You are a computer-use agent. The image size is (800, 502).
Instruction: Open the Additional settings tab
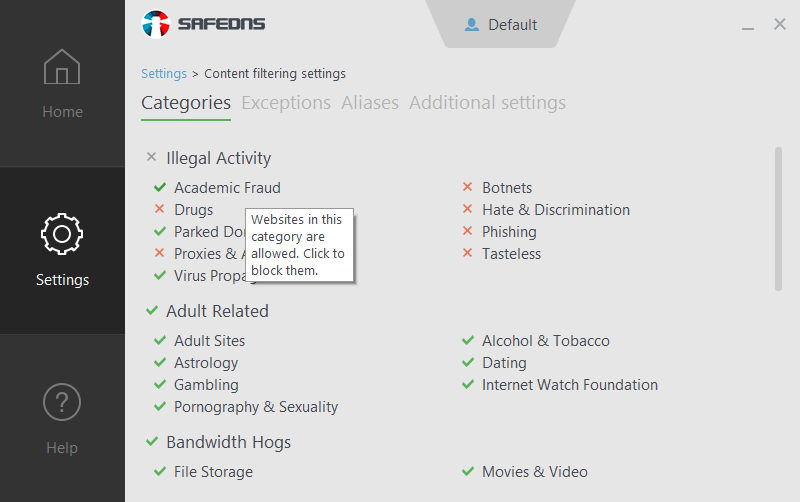(487, 103)
